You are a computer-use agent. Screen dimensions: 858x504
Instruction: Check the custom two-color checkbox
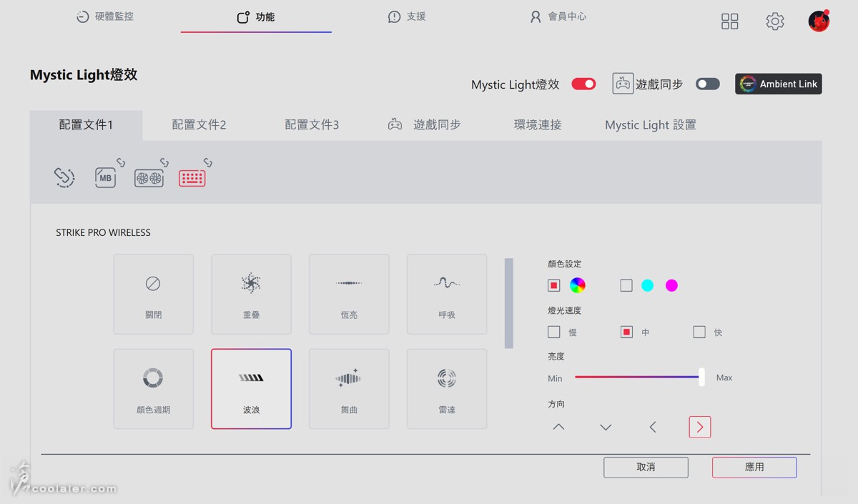click(626, 285)
